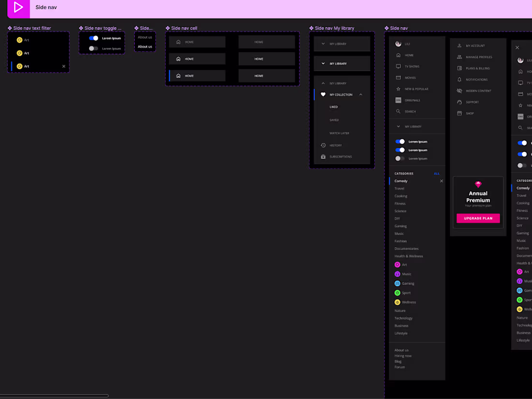This screenshot has height=399, width=532.
Task: Switch the lower enabled Lorem ipsum toggle in leftmost Side nav
Action: [x=400, y=150]
